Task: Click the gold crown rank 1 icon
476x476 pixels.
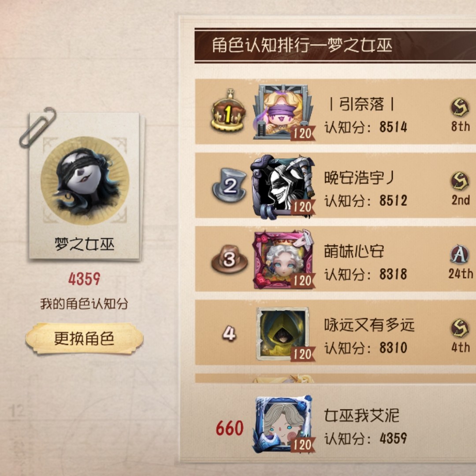Action: pyautogui.click(x=228, y=111)
